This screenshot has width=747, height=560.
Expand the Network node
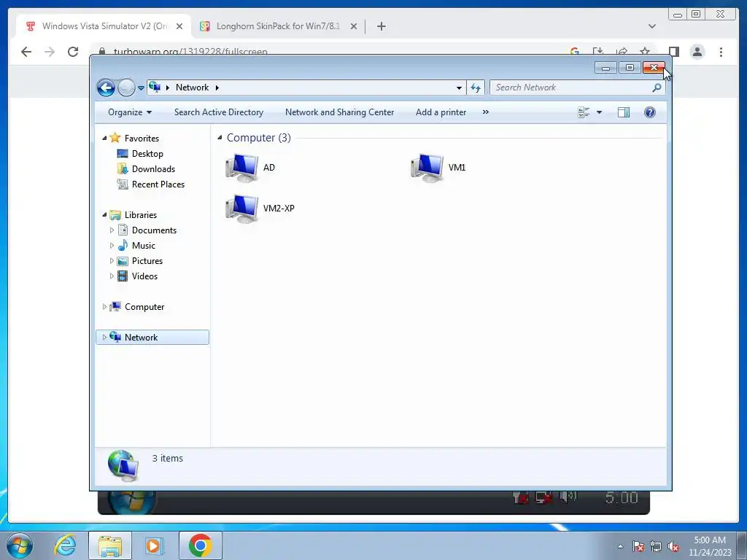(x=104, y=337)
